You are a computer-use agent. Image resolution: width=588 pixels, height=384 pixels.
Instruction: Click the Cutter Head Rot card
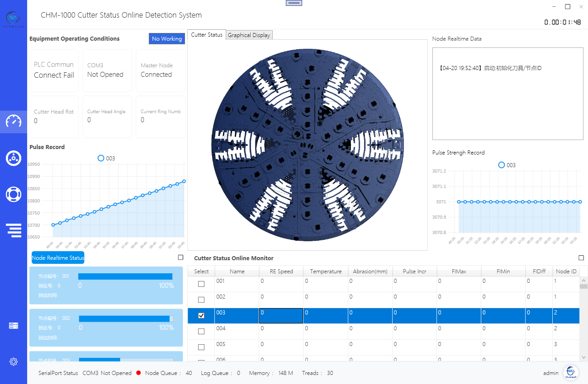(x=54, y=117)
